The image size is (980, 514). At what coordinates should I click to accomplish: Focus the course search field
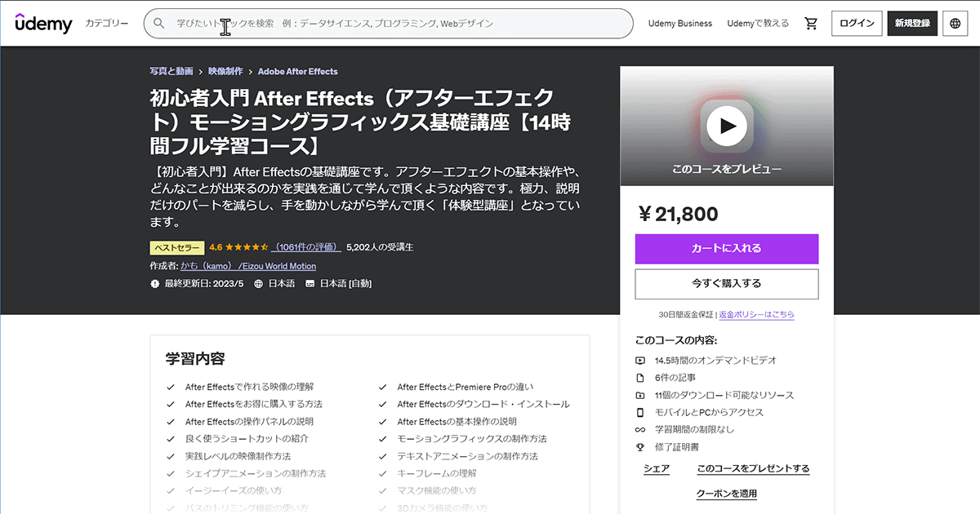coord(389,24)
